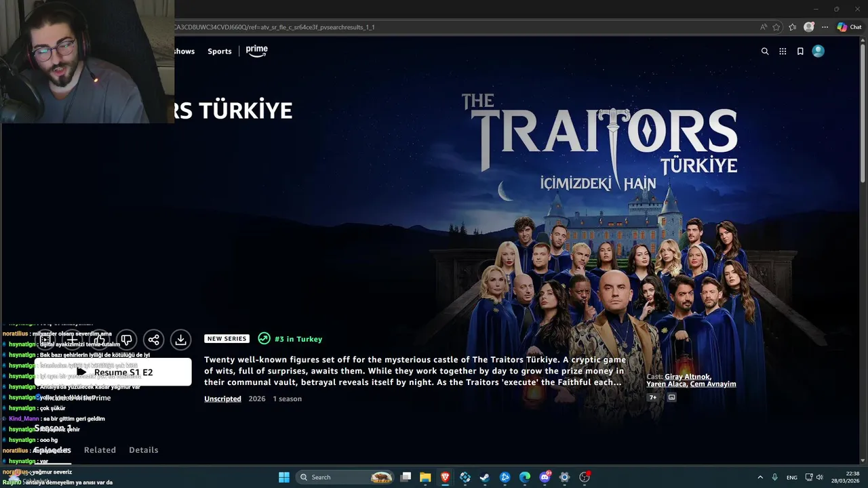Open Giray Altınok cast link
Screen dimensions: 868x488
point(688,377)
